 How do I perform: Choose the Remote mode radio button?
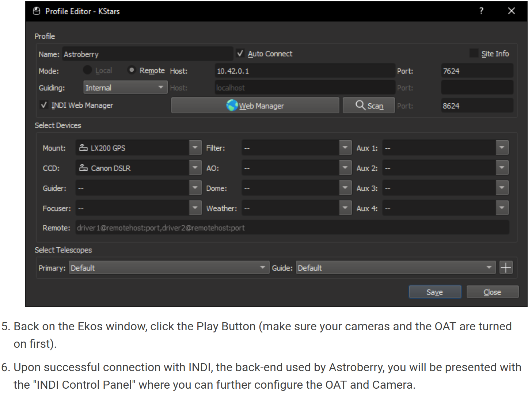tap(132, 70)
